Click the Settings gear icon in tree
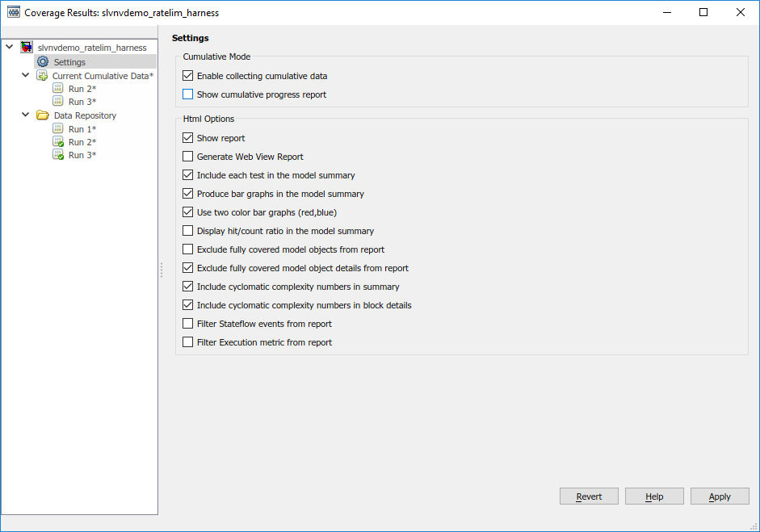Image resolution: width=760 pixels, height=532 pixels. point(43,62)
